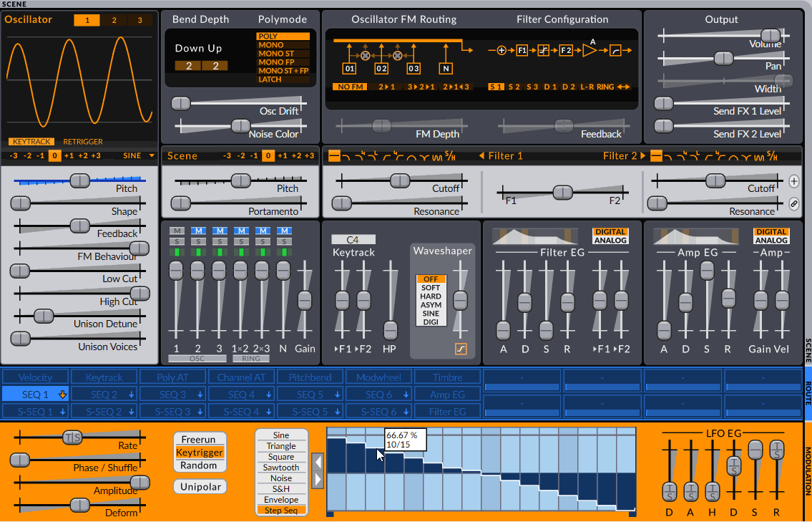Set LFO trigger mode to Freerun
Image resolution: width=812 pixels, height=522 pixels.
coord(199,440)
